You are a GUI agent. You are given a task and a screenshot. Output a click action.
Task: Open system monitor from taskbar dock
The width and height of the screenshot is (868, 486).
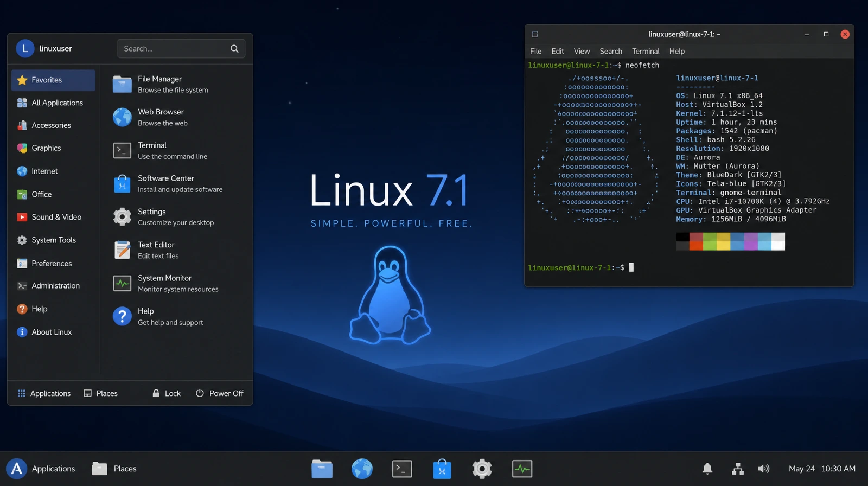click(522, 469)
